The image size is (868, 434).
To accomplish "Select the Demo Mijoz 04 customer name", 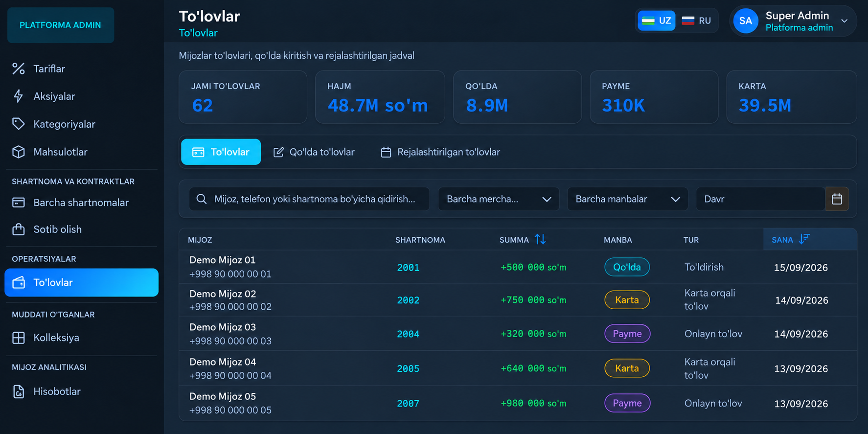I will click(x=223, y=362).
